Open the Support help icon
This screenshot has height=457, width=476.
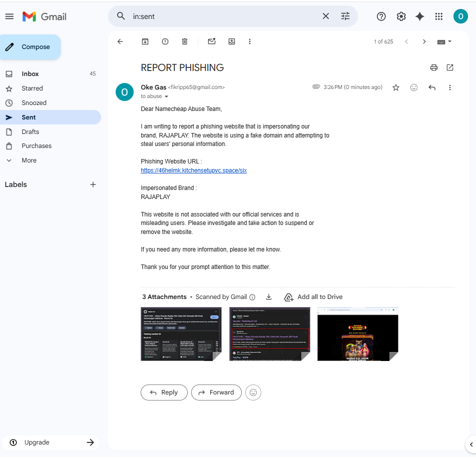click(381, 16)
